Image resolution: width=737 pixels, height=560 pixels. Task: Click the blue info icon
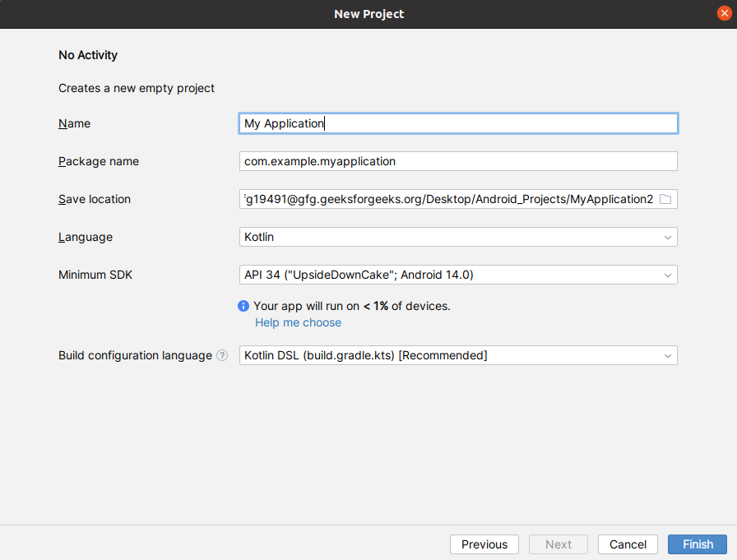[x=243, y=306]
